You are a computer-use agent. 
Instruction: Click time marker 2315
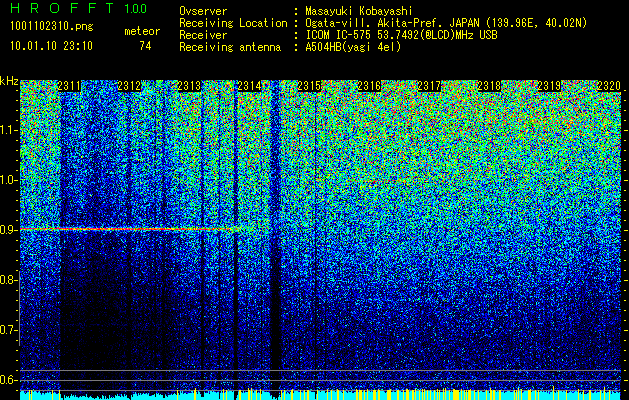click(309, 86)
